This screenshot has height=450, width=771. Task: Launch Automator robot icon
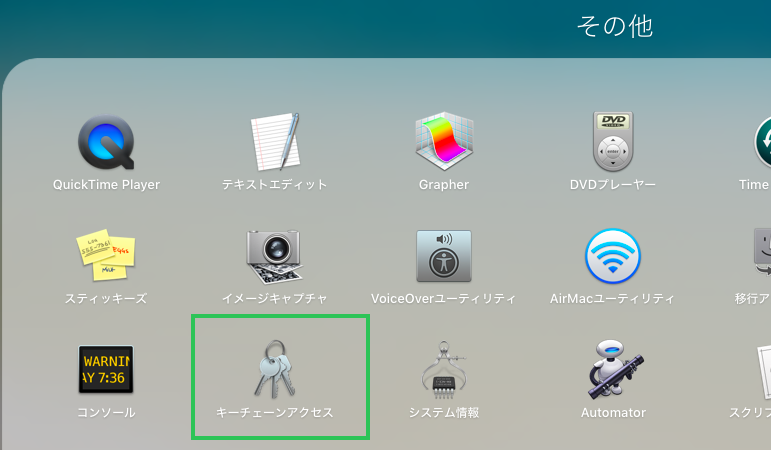coord(615,369)
